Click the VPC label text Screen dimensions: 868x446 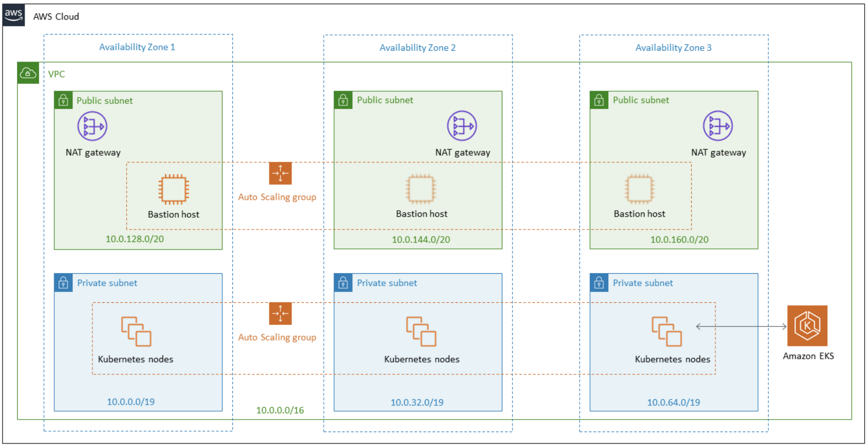pyautogui.click(x=56, y=74)
